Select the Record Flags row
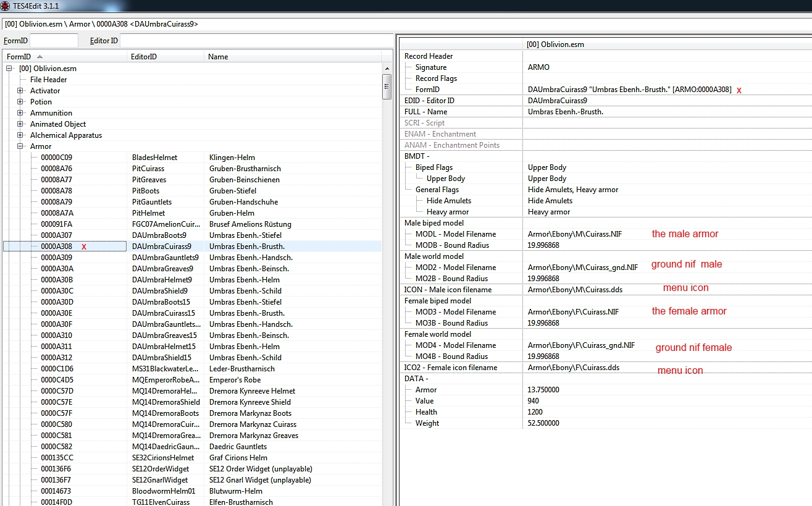 tap(605, 78)
